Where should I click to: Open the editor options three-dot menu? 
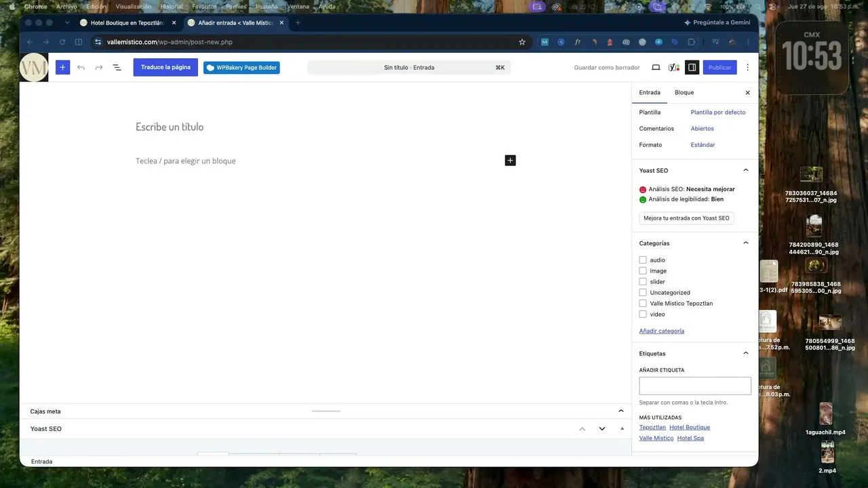748,67
